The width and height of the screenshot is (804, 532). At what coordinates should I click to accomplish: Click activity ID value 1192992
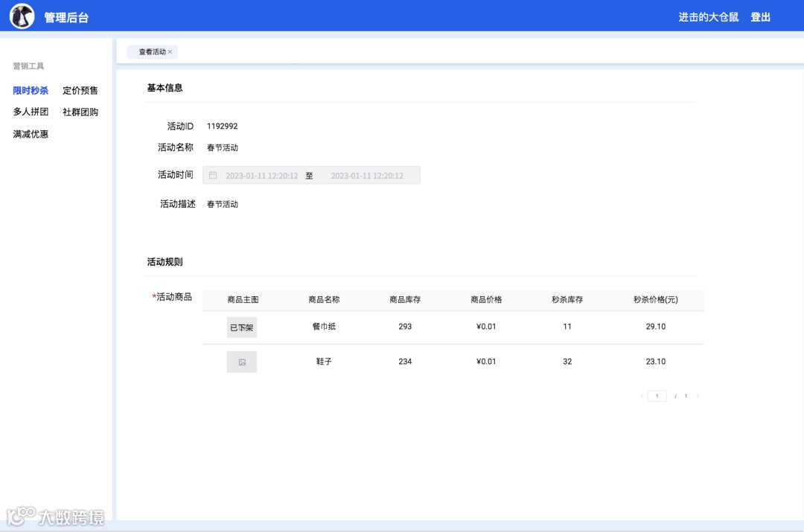pyautogui.click(x=222, y=126)
